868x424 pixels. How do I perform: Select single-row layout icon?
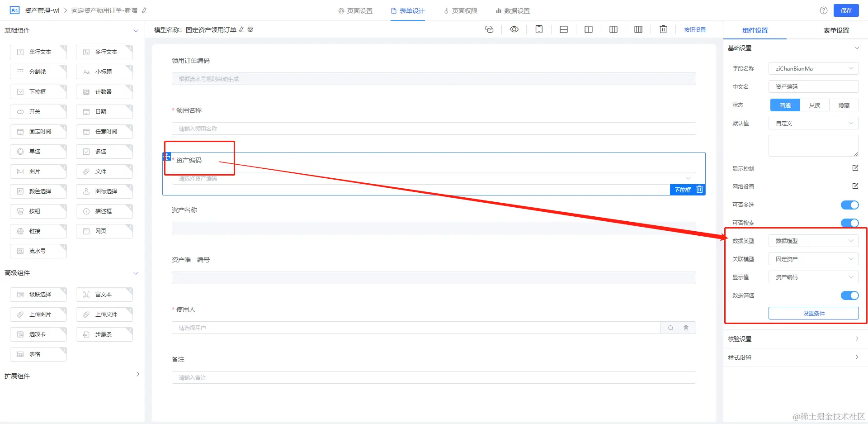tap(564, 29)
